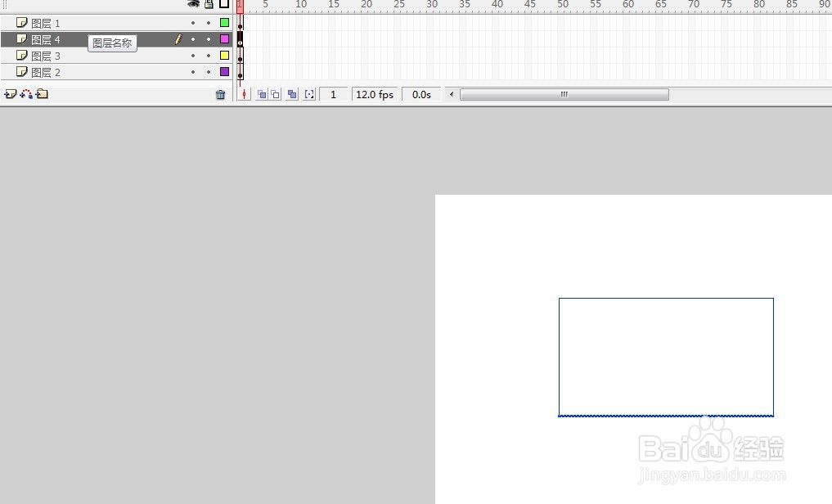Click the wavy bottom edge of rectangle on stage
Viewport: 832px width, 504px height.
pos(666,416)
